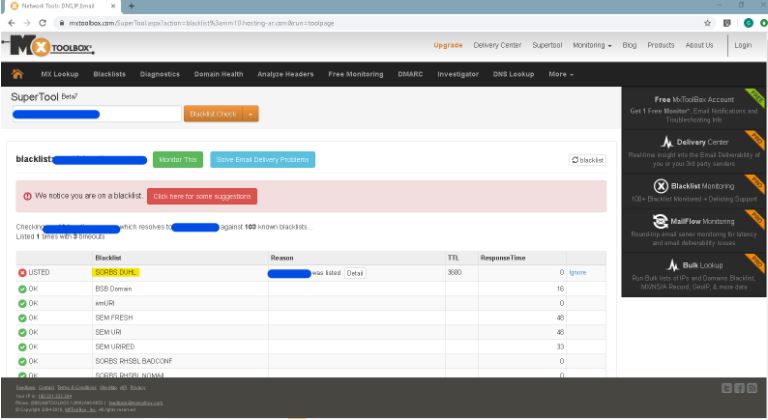
Task: Open Upgrade link in top navigation
Action: point(448,45)
